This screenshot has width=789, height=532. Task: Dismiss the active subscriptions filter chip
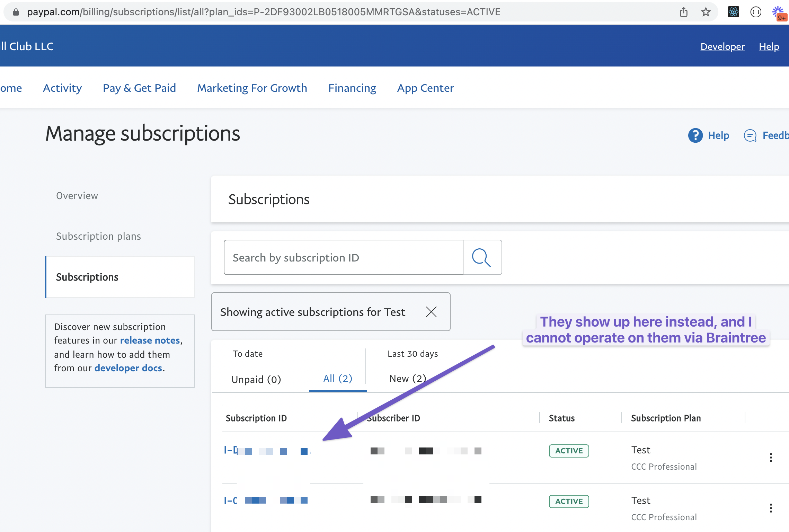431,312
